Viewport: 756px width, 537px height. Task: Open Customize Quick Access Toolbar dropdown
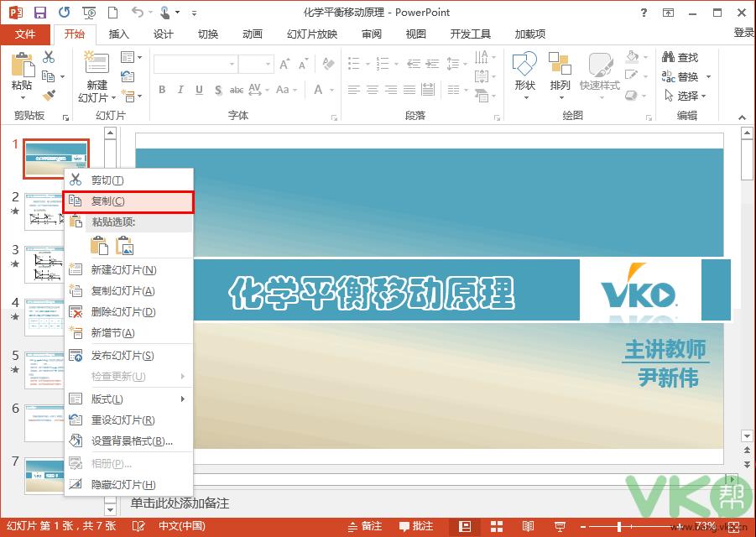click(194, 13)
